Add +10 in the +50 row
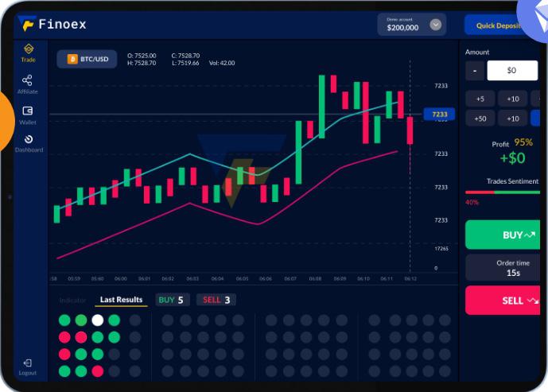 click(x=513, y=118)
